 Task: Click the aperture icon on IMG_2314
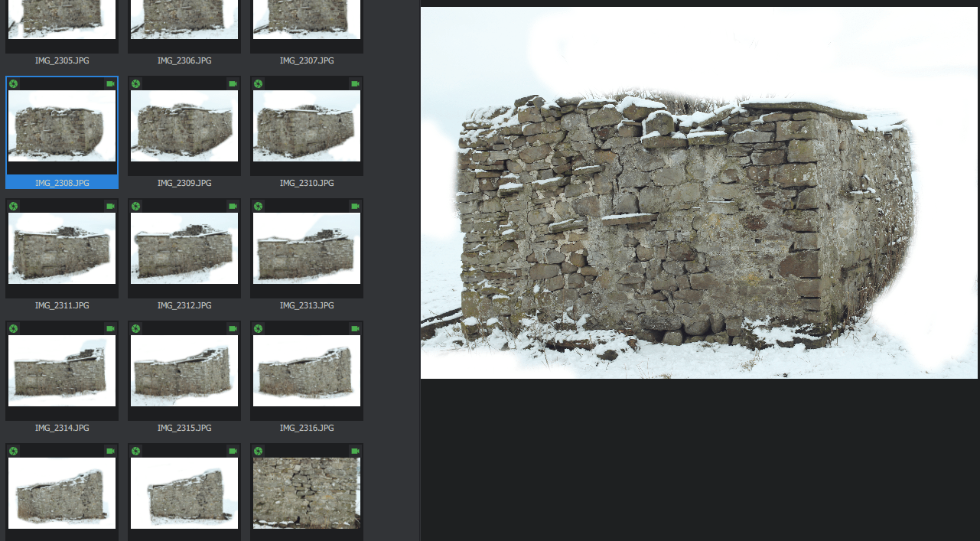pos(12,328)
